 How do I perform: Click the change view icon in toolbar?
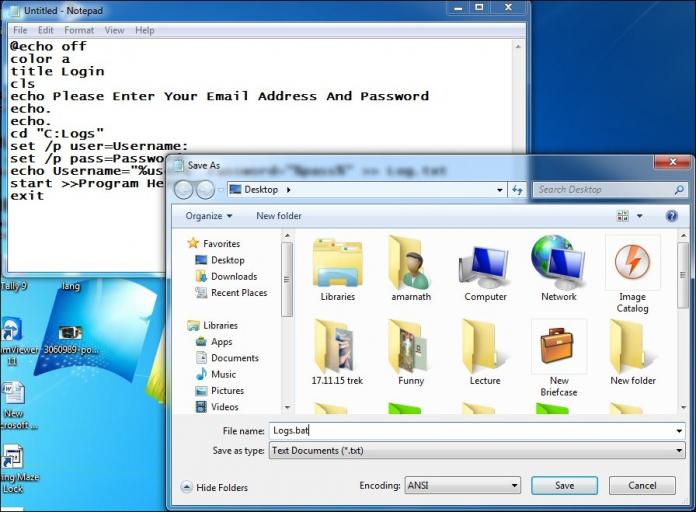pyautogui.click(x=623, y=216)
